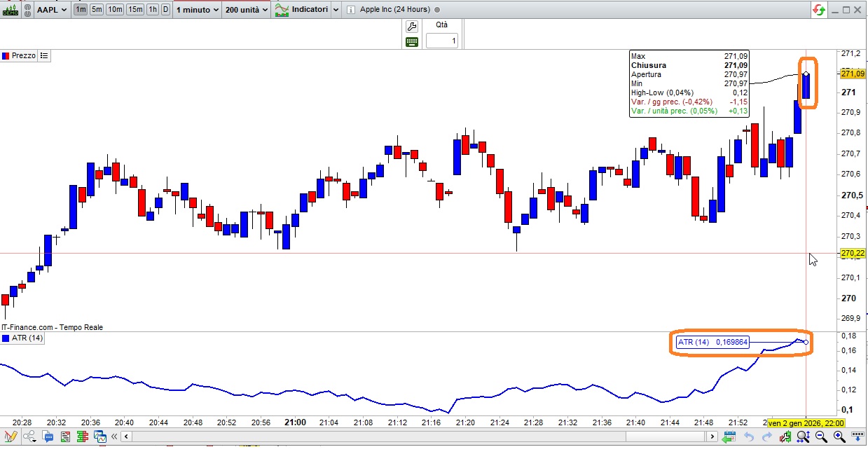Open the wrench settings icon
Image resolution: width=868 pixels, height=454 pixels.
412,27
